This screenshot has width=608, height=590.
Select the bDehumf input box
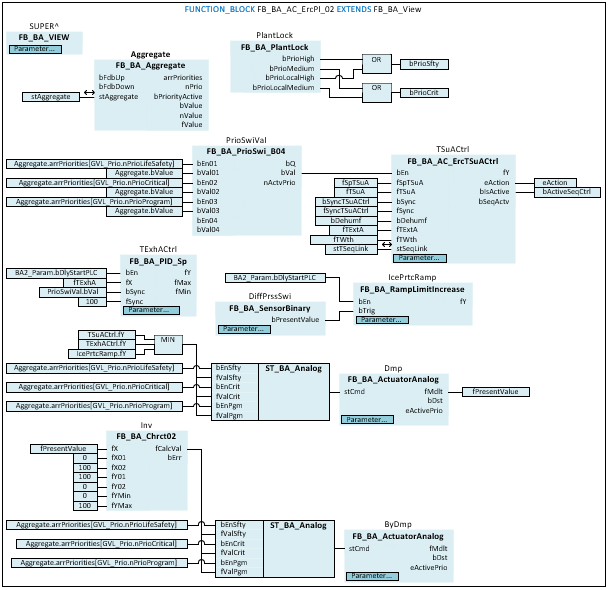pos(346,221)
